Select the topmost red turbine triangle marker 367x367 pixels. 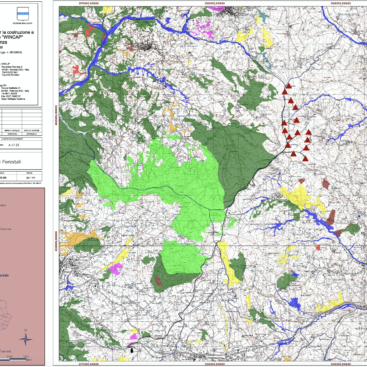(289, 86)
